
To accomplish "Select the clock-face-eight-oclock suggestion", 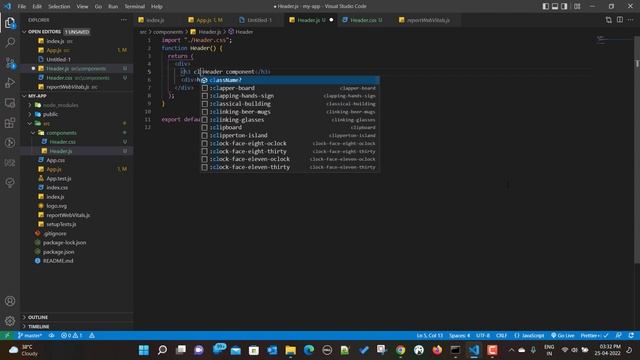I will (290, 143).
